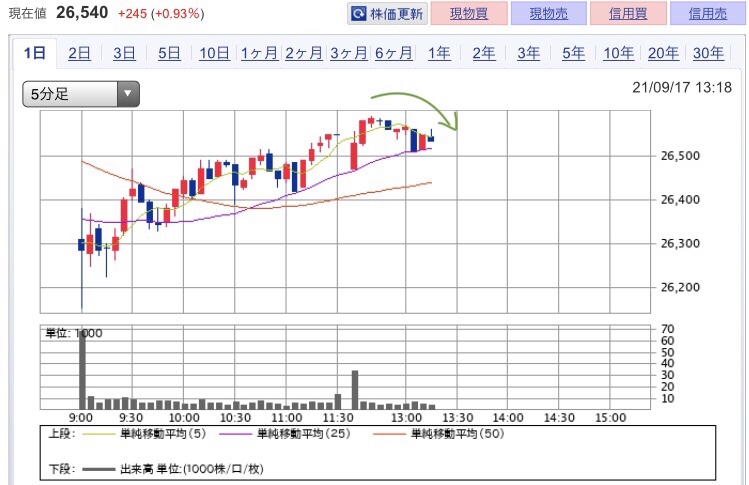This screenshot has height=485, width=749.
Task: Click the 信用売 button
Action: coord(708,13)
